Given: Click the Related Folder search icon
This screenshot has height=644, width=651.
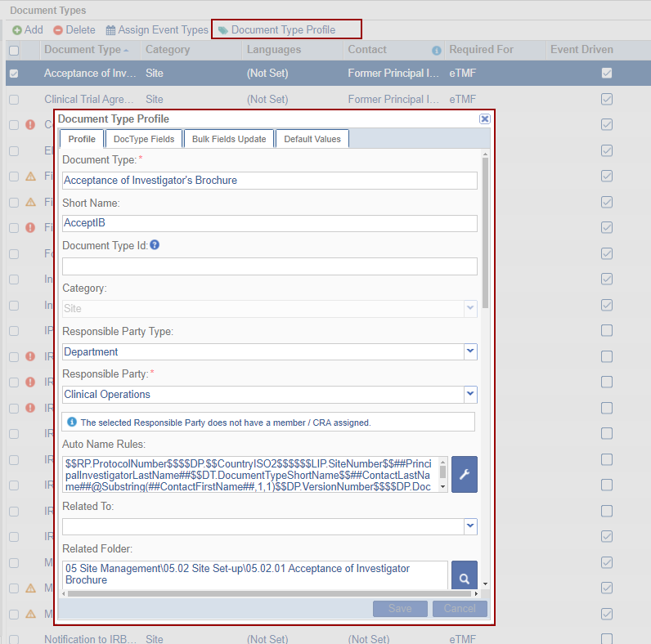Looking at the screenshot, I should pos(464,578).
